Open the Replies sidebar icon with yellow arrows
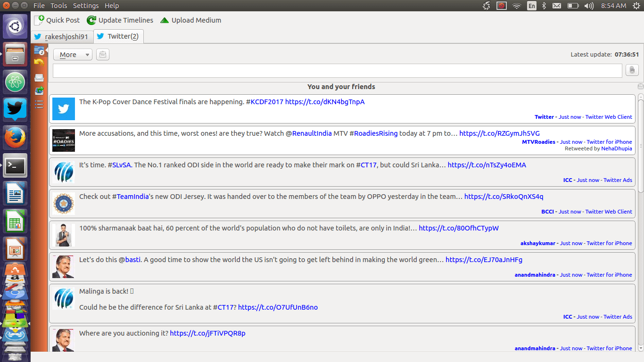The image size is (644, 362). point(39,62)
